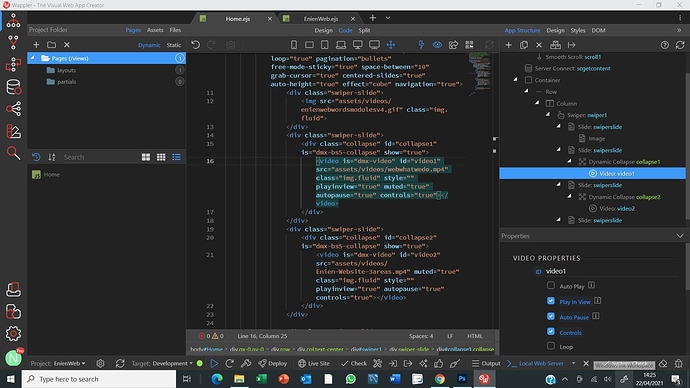Open the Project EnienWeb dropdown
The height and width of the screenshot is (388, 690).
pos(58,363)
